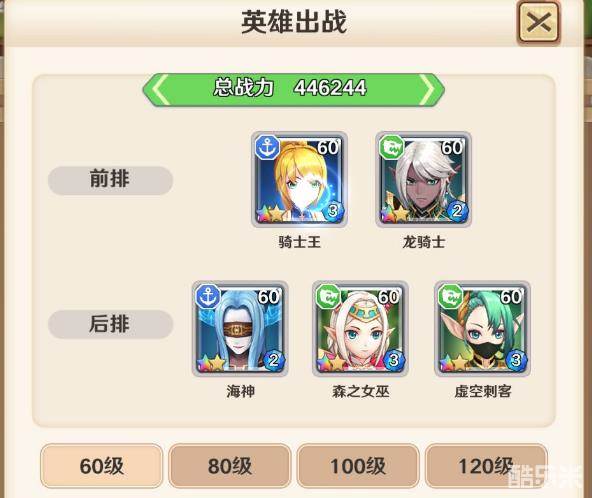Click anchor faction icon on 骑士王
The width and height of the screenshot is (592, 498).
pos(267,147)
